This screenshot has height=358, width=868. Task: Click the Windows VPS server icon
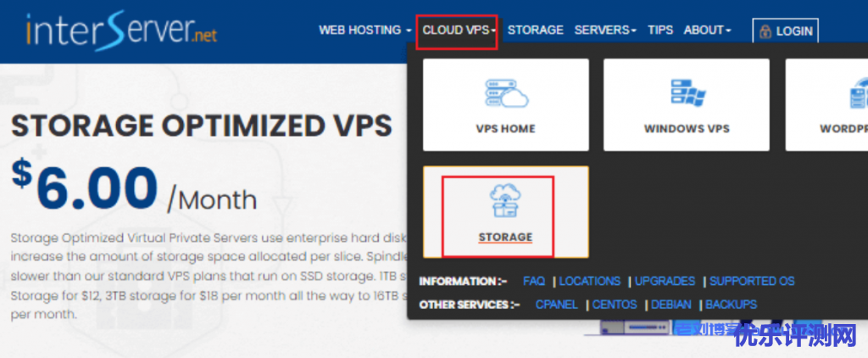click(687, 93)
